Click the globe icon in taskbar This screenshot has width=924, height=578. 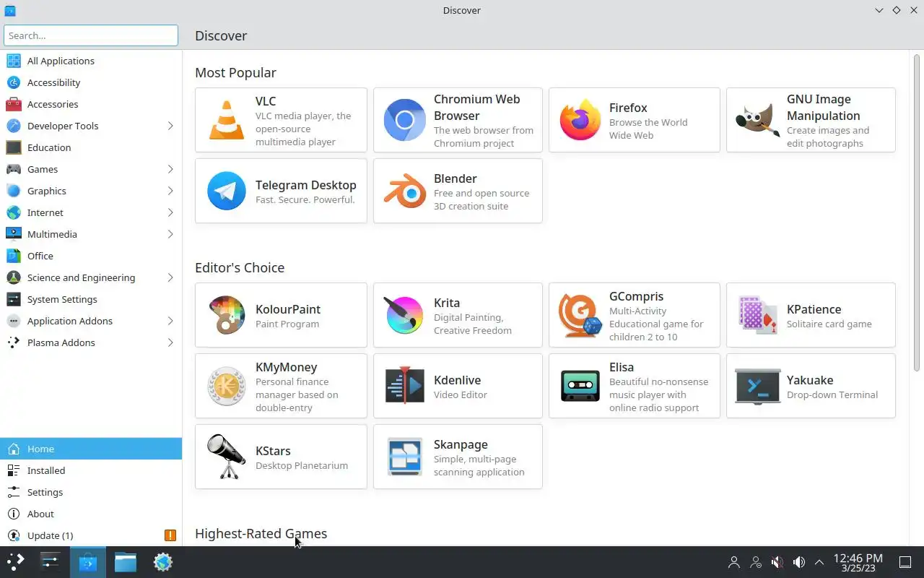pos(163,561)
